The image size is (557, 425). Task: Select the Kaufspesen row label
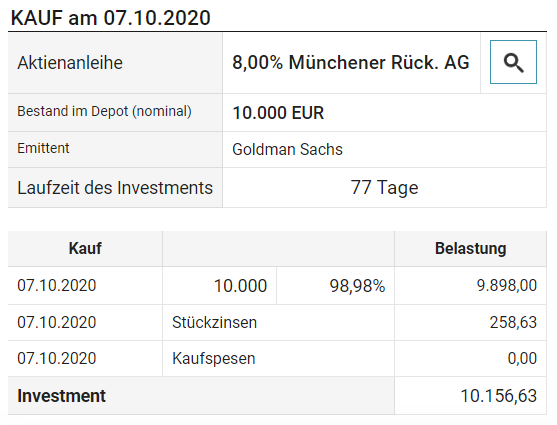[213, 359]
